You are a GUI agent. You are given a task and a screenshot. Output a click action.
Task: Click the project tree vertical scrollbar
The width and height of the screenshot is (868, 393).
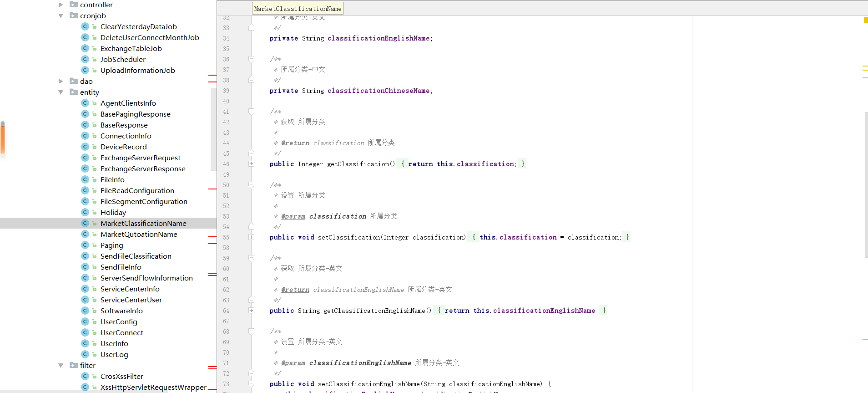pos(213,130)
